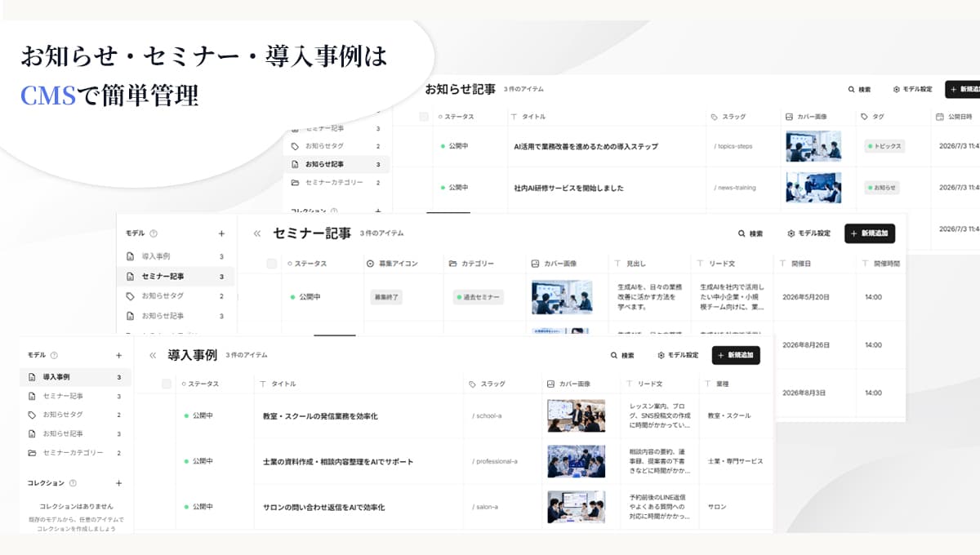This screenshot has width=980, height=555.
Task: Select 導入事例 in セミナー記事 window sidebar
Action: [x=176, y=256]
